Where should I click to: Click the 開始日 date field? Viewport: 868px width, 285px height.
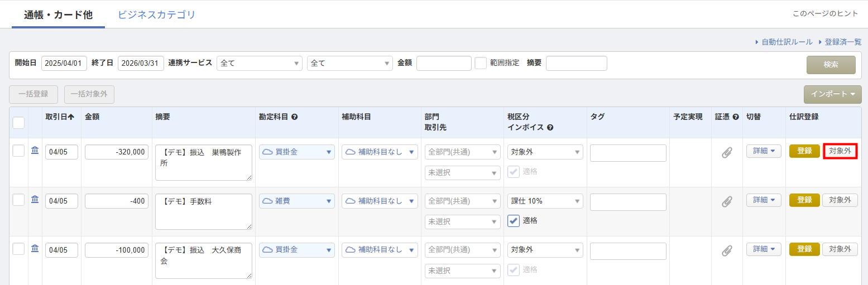(64, 64)
